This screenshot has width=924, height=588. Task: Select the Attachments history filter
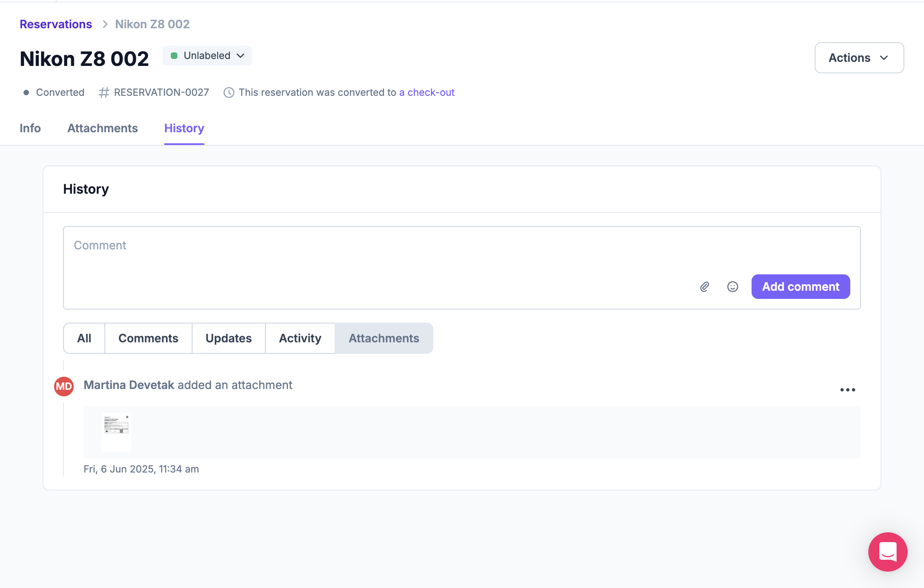(x=384, y=338)
